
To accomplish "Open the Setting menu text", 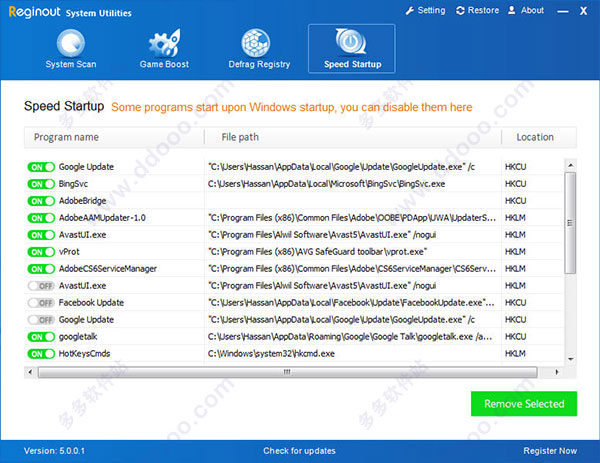I will tap(431, 10).
